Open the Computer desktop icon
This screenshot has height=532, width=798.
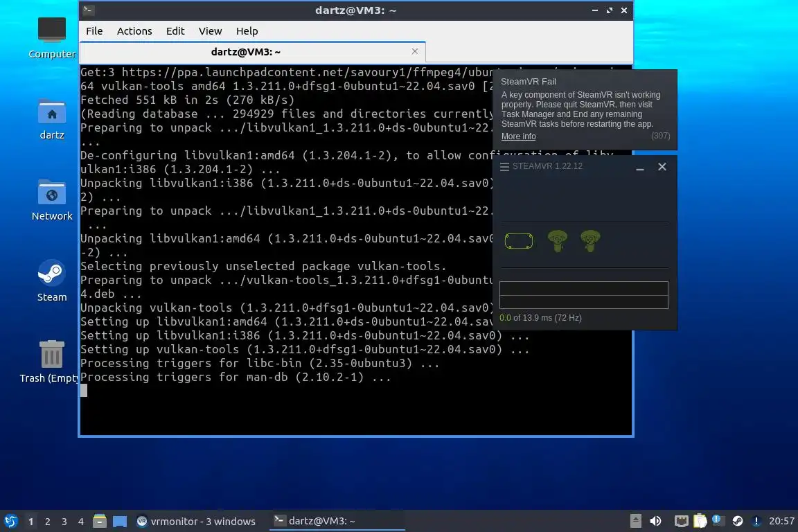pyautogui.click(x=52, y=37)
